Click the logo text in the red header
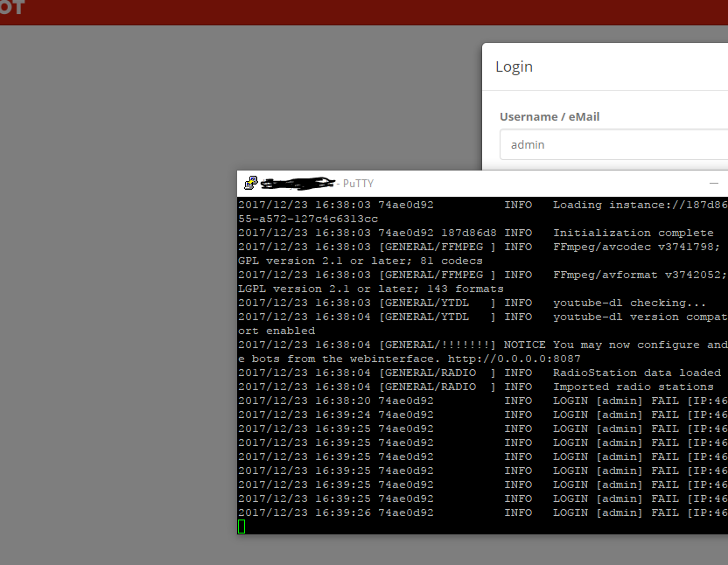The height and width of the screenshot is (565, 728). pyautogui.click(x=12, y=8)
